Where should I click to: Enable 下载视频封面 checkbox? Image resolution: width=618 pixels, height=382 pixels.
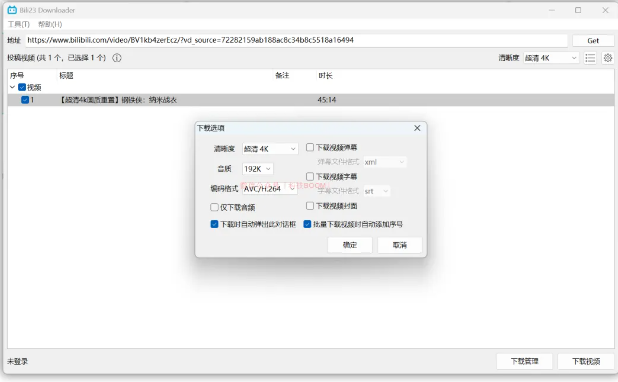pos(310,206)
